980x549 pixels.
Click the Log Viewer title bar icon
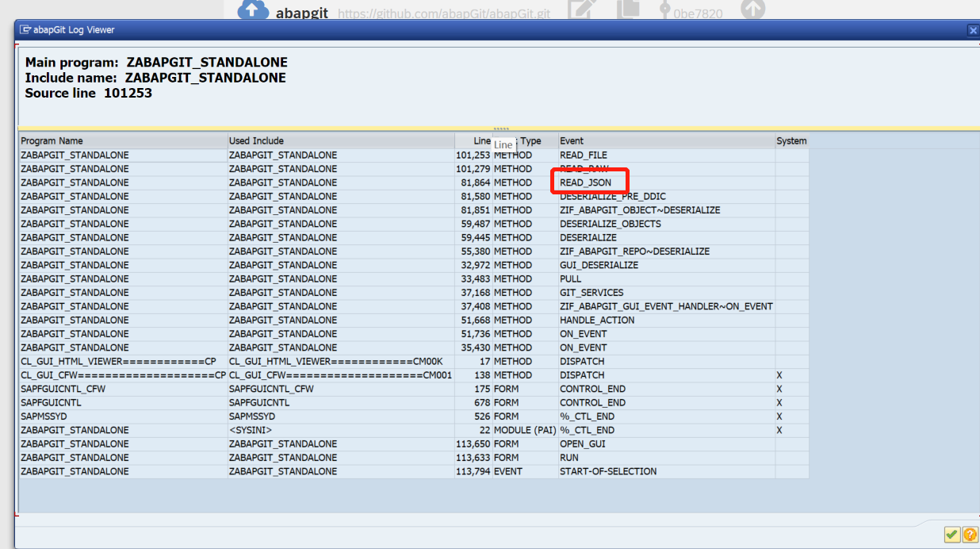point(25,30)
